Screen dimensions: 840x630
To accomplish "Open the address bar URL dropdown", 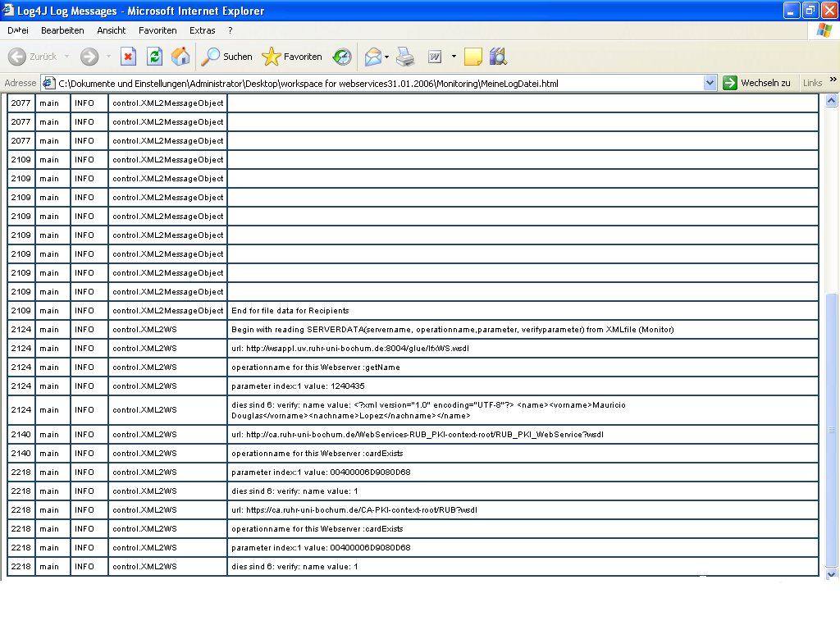I will tap(710, 83).
